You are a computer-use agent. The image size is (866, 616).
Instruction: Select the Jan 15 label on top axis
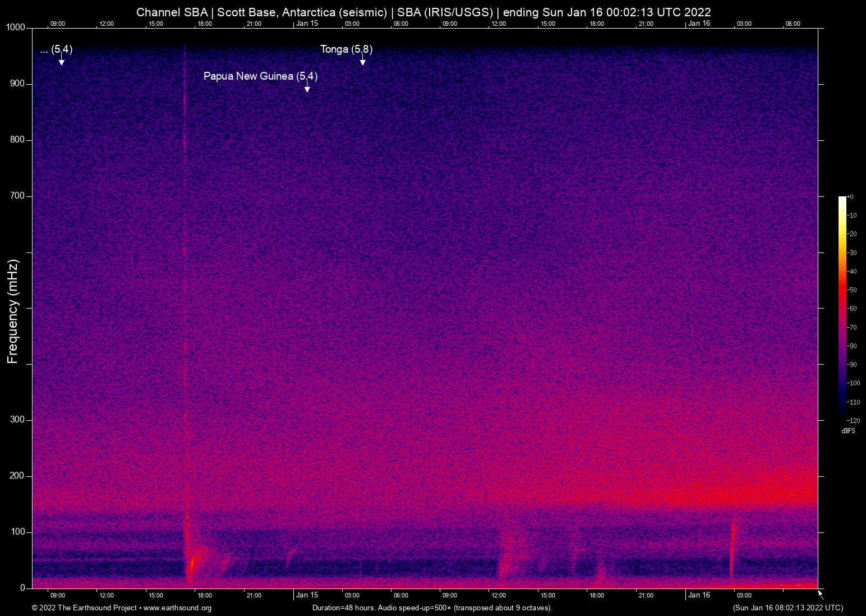tap(307, 24)
